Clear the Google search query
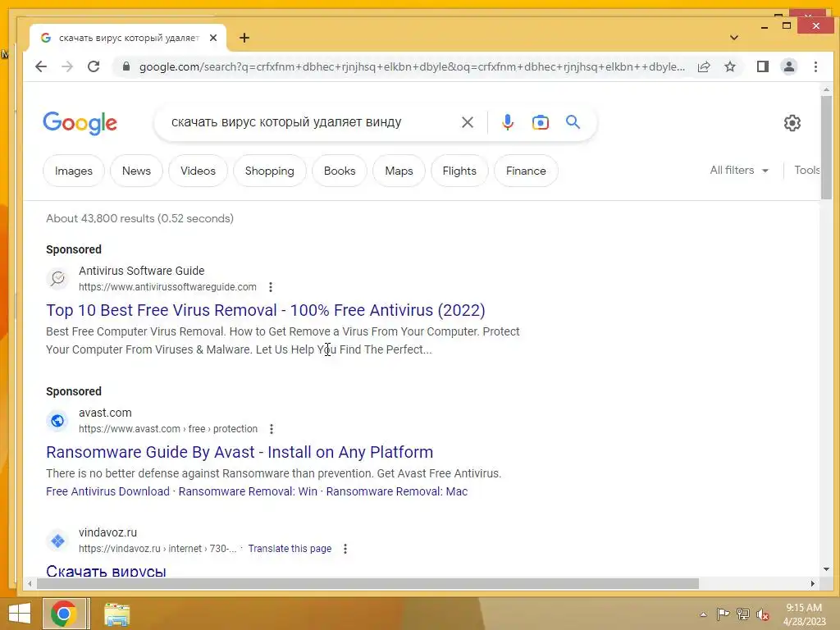 point(467,122)
